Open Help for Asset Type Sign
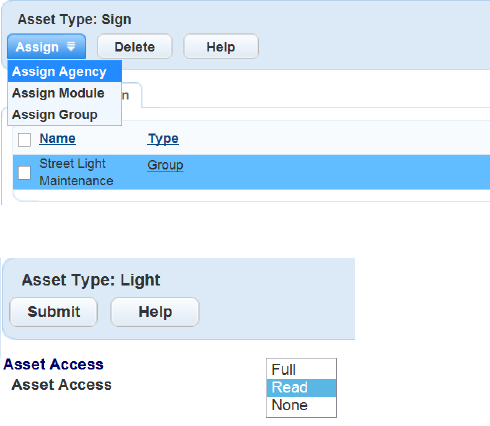Viewport: 490px width, 426px height. click(221, 47)
